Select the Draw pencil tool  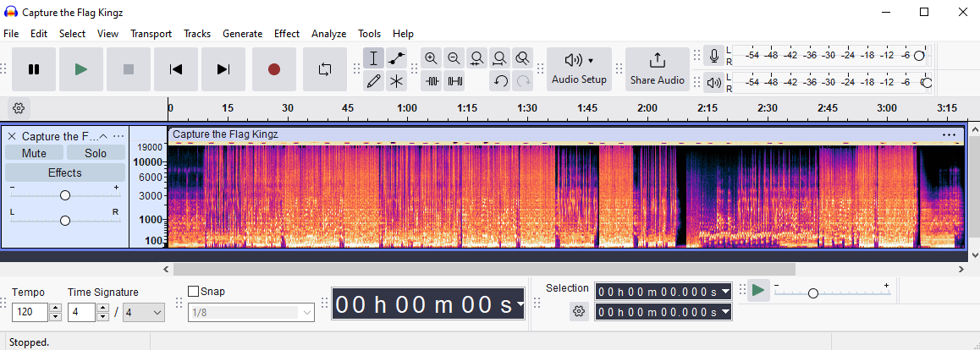(x=373, y=81)
